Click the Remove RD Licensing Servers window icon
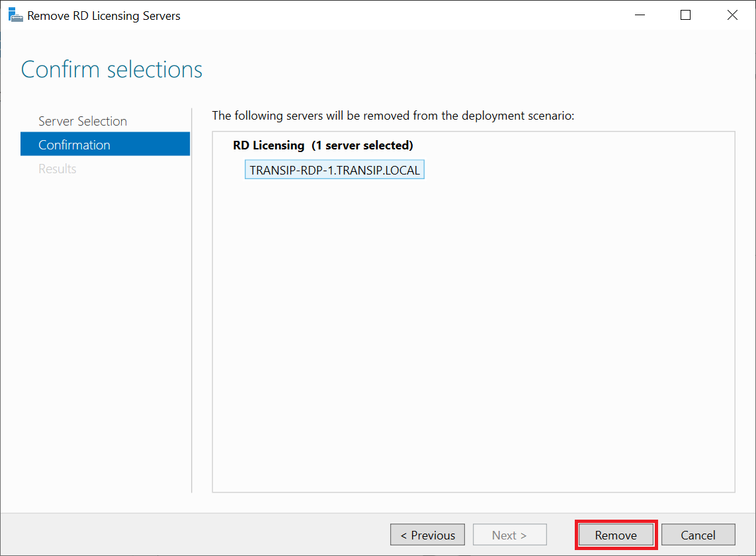Viewport: 756px width, 556px height. [15, 15]
